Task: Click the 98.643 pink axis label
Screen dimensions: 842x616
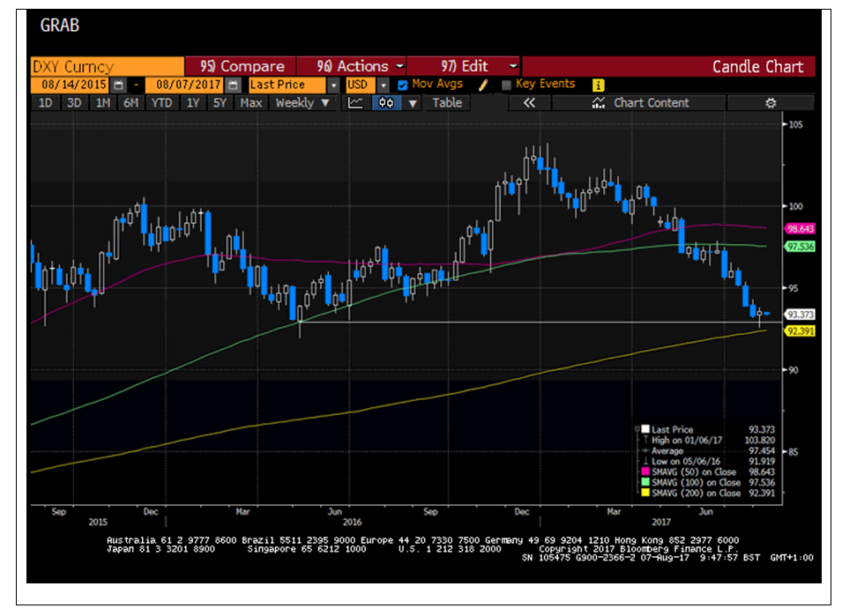Action: (x=800, y=228)
